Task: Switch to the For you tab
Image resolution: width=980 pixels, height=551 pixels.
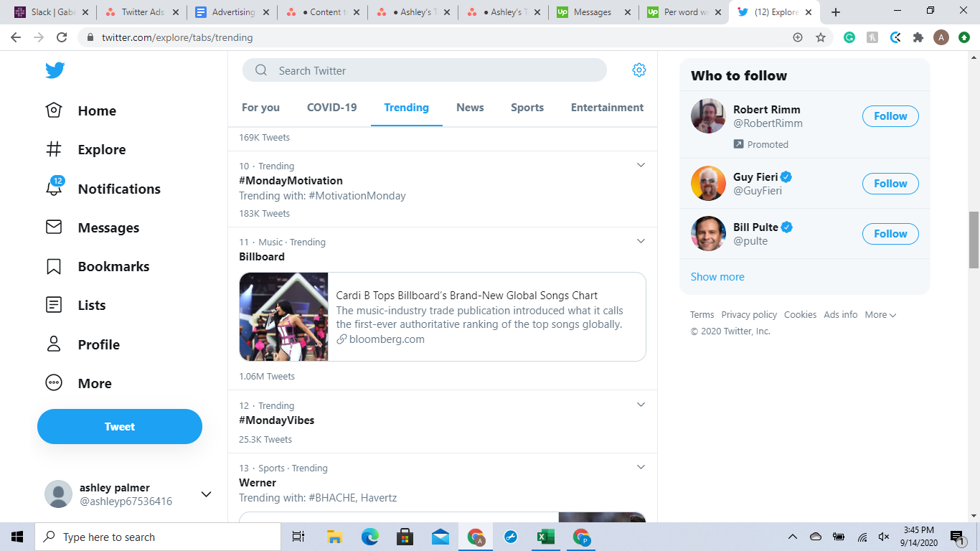Action: coord(260,108)
